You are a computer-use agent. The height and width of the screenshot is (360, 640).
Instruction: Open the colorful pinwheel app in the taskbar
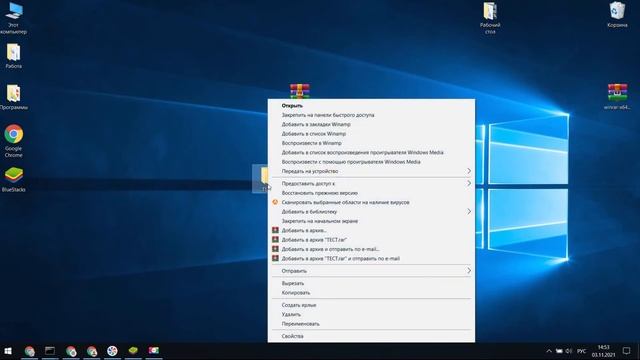coord(112,351)
